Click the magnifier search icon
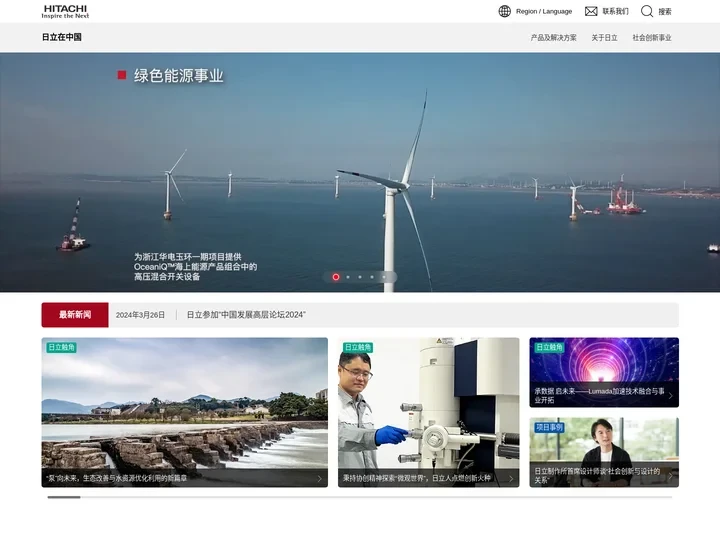Screen dimensions: 720x540 pyautogui.click(x=647, y=11)
